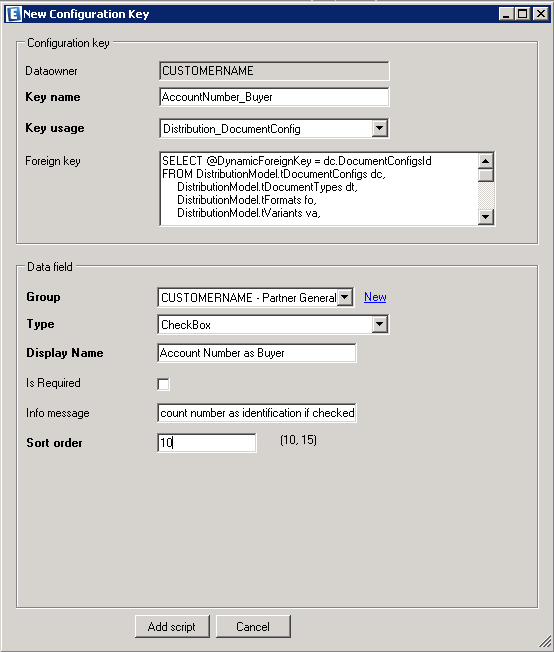This screenshot has height=652, width=554.
Task: Open the Key usage dropdown arrow
Action: 379,128
